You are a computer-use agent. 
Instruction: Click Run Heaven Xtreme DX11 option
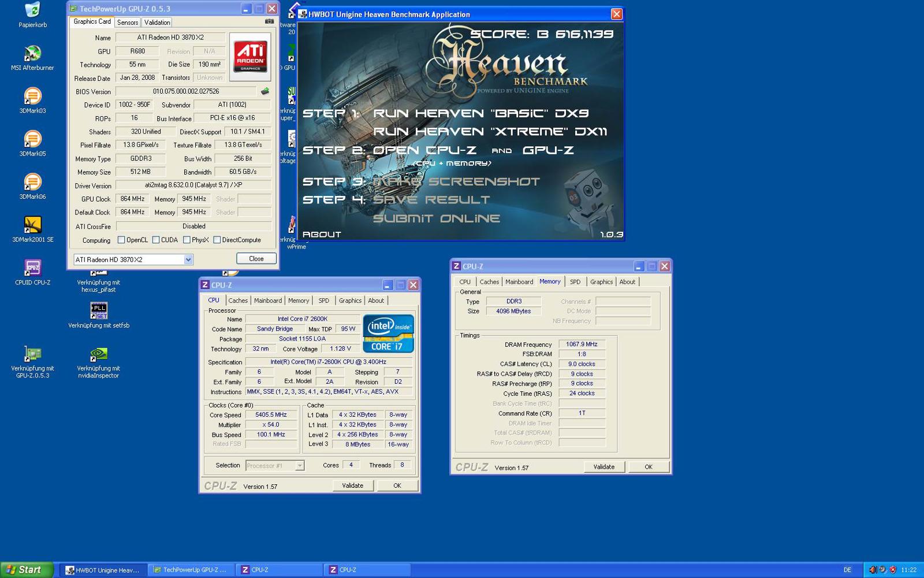pyautogui.click(x=490, y=132)
